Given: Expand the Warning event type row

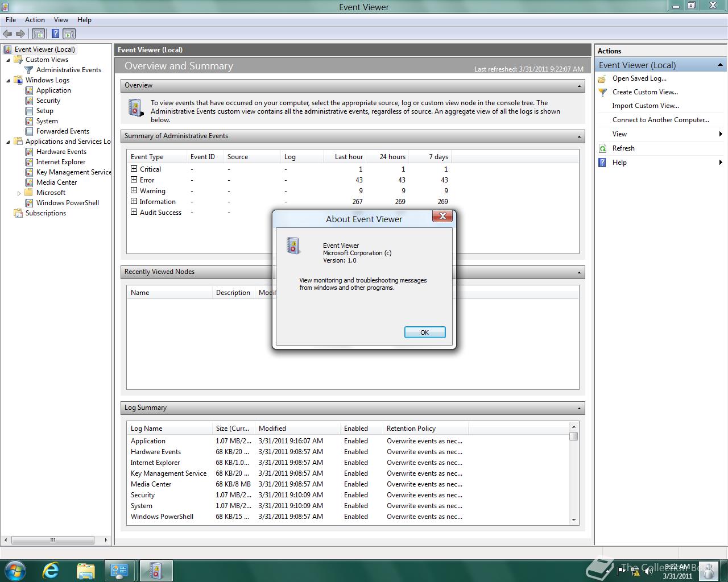Looking at the screenshot, I should 134,190.
